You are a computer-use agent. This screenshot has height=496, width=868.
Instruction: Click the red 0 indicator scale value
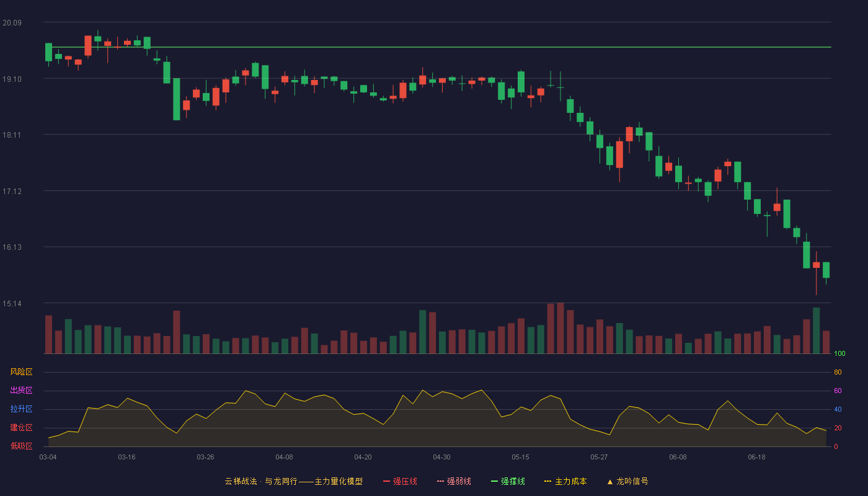point(836,446)
